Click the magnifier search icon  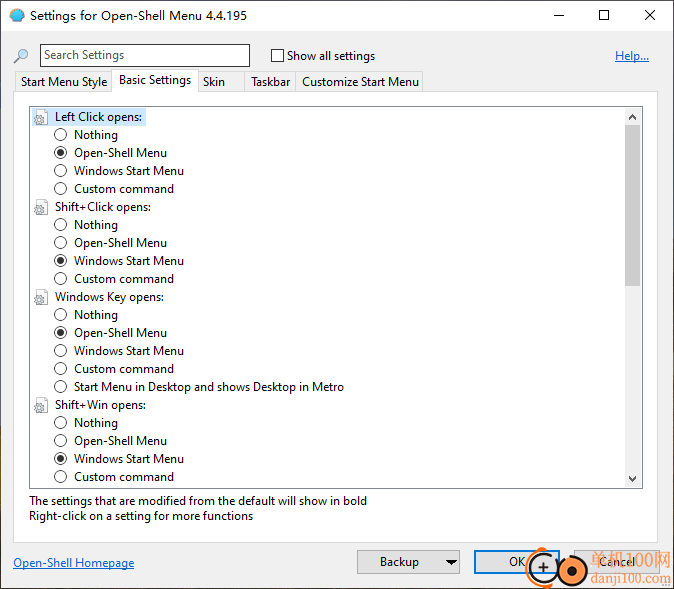(x=21, y=55)
